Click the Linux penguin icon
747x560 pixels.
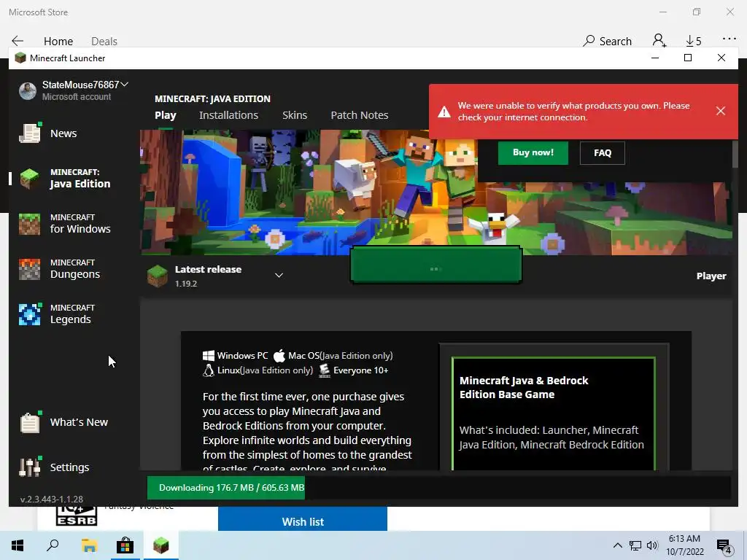(208, 370)
